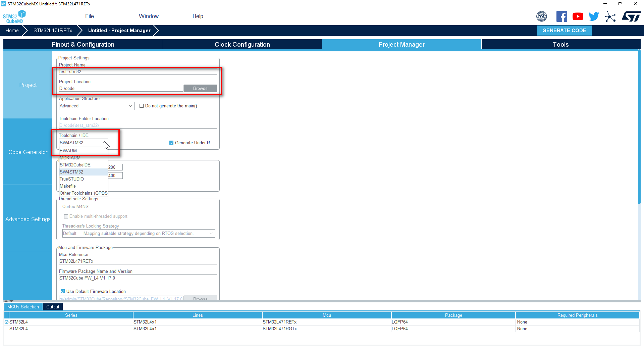
Task: Click the Toolchain Folder Location field
Action: click(138, 125)
